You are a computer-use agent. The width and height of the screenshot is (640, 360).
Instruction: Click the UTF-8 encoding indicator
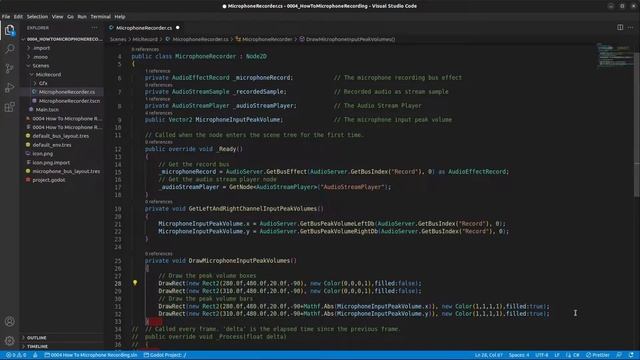[542, 355]
